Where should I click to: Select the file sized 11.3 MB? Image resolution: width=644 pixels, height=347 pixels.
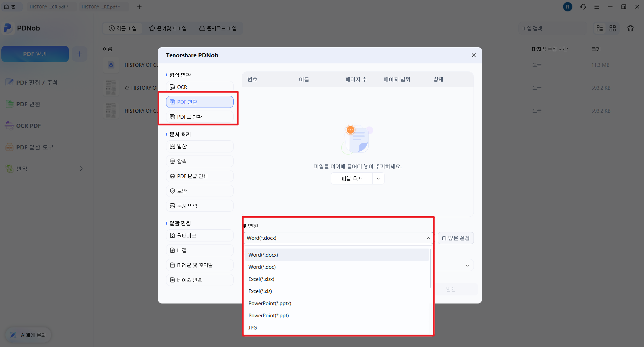(369, 65)
